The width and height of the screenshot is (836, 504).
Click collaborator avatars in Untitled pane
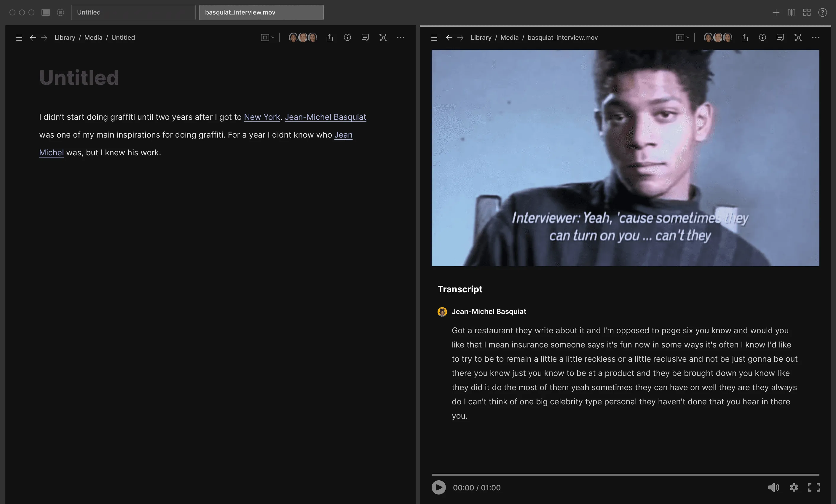(x=303, y=37)
